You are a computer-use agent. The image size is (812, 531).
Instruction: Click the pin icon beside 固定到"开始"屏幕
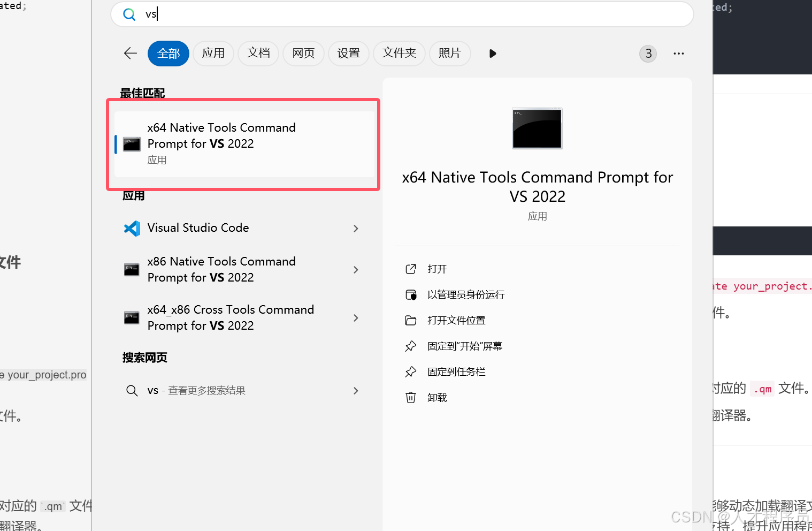click(x=411, y=346)
